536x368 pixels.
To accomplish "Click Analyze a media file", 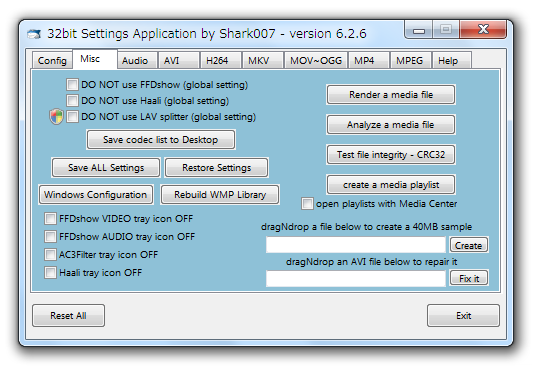I will (391, 125).
